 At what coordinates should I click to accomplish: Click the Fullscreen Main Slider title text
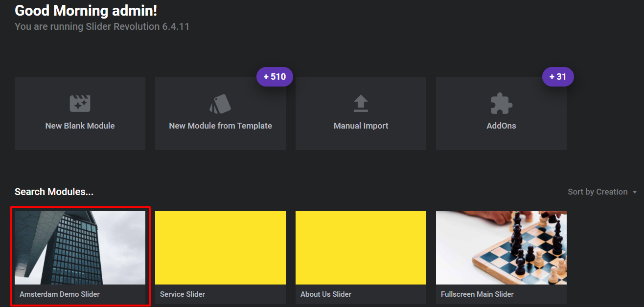point(477,294)
